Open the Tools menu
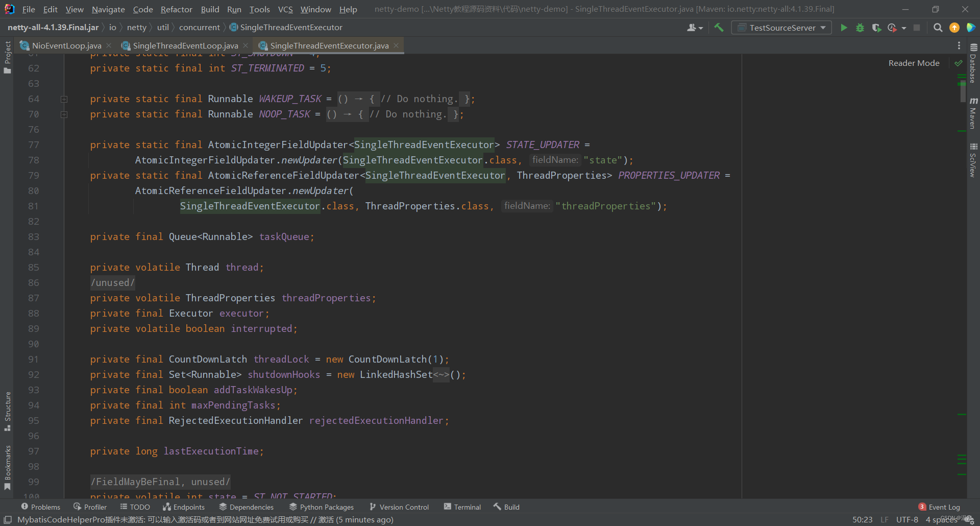This screenshot has width=980, height=526. click(x=259, y=9)
